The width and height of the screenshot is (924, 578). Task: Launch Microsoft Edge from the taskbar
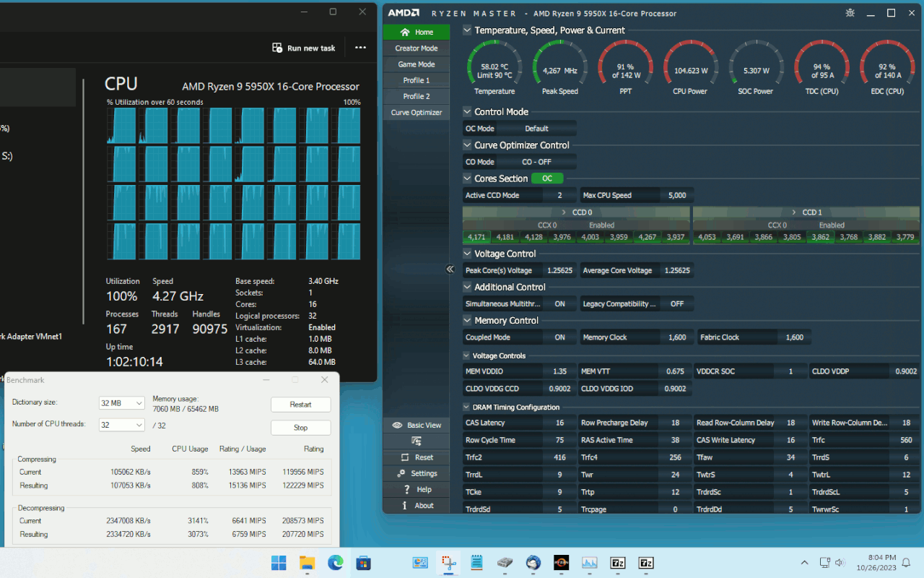point(336,563)
